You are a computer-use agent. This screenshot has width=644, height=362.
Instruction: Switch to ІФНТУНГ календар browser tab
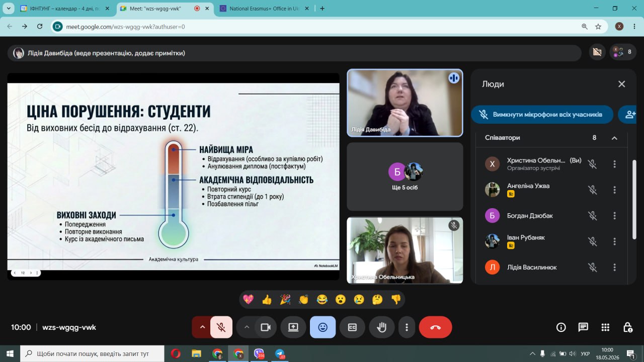(65, 9)
